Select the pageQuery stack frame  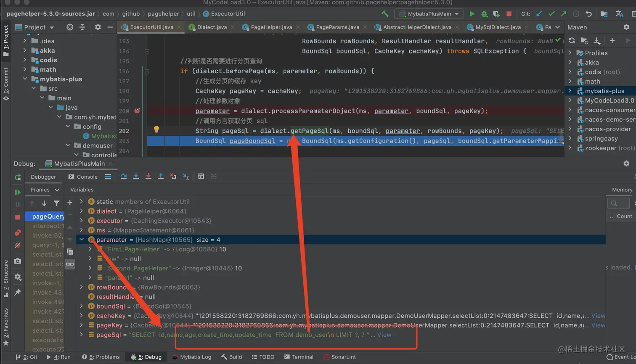[45, 216]
